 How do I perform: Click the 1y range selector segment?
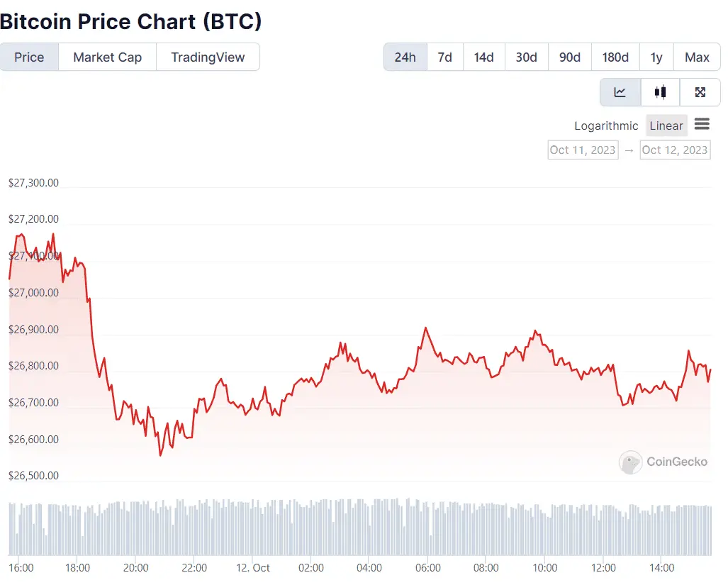(x=656, y=57)
